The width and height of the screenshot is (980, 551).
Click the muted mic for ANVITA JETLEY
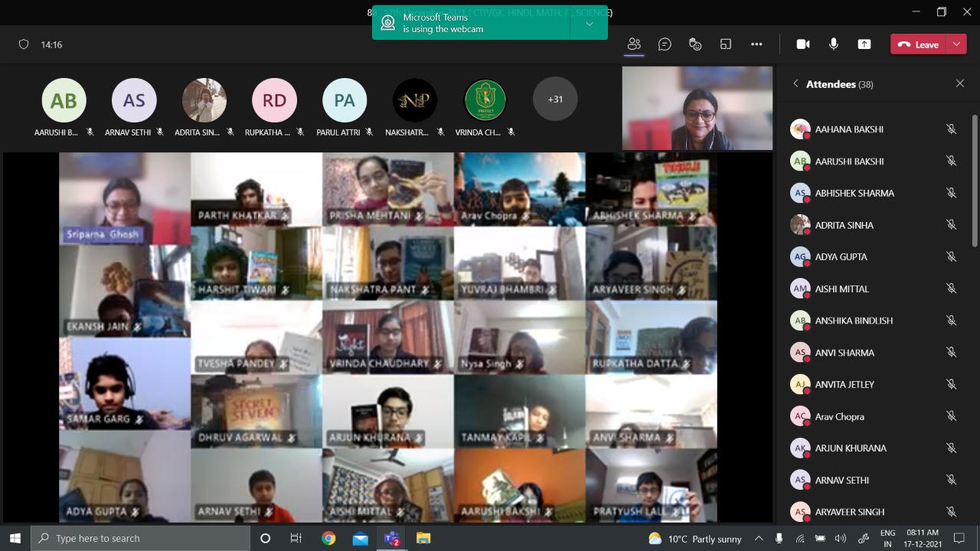point(951,384)
